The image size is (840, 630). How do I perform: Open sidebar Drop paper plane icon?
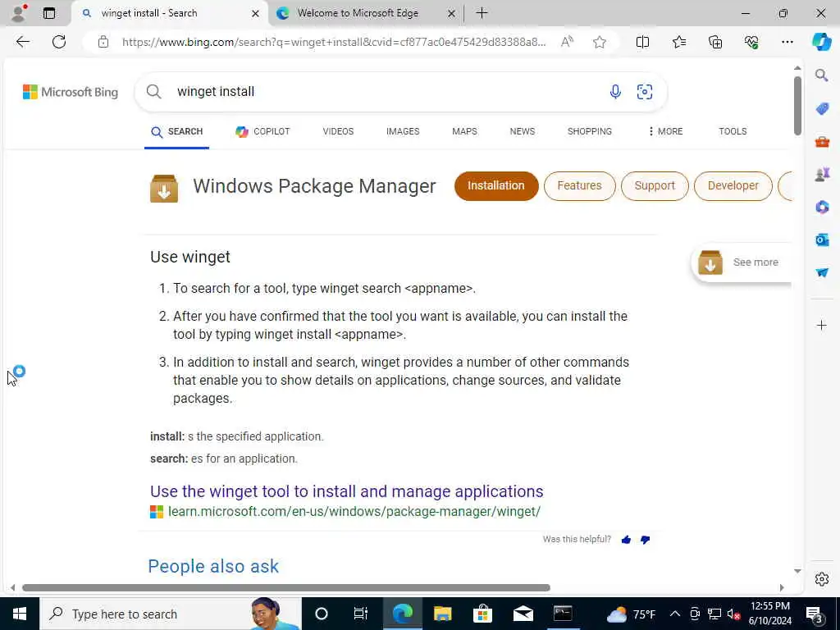point(822,272)
